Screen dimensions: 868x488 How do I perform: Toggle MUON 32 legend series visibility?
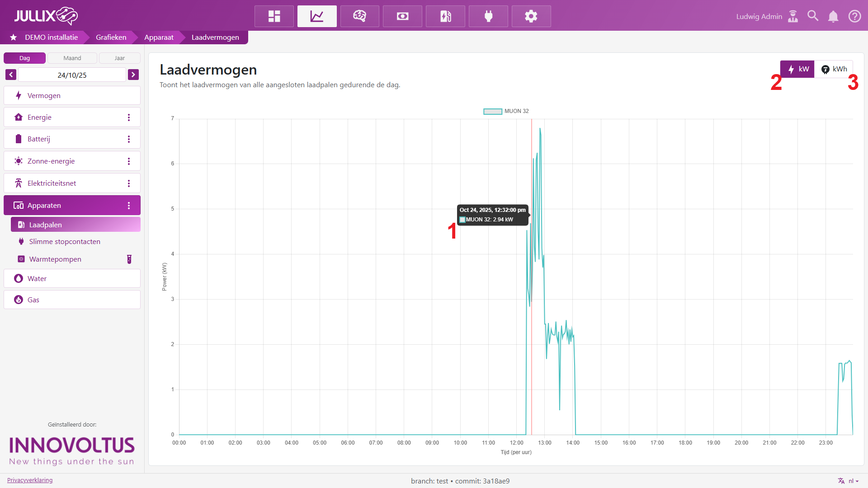(x=506, y=111)
